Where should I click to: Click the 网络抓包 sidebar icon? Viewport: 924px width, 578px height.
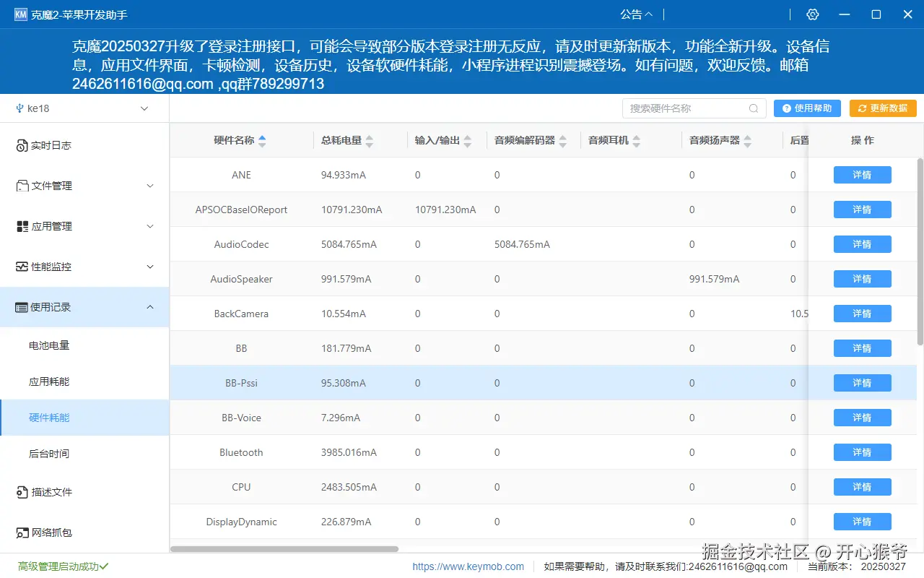[22, 532]
